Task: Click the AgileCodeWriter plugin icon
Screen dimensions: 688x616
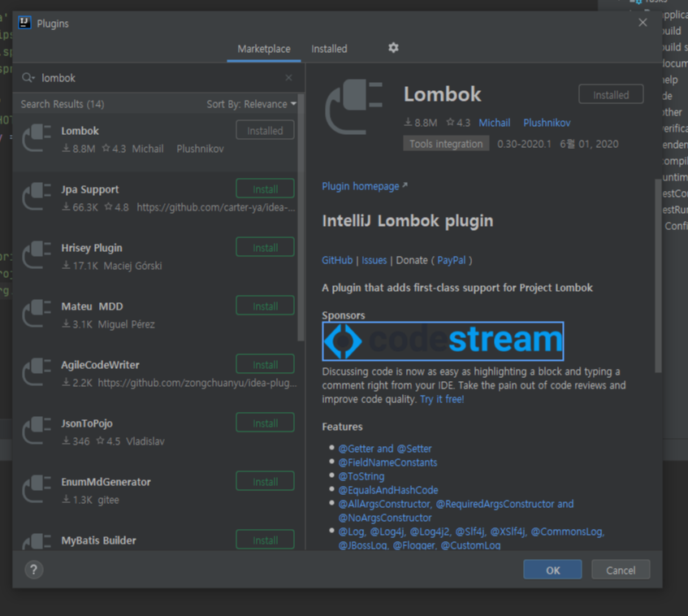Action: click(37, 372)
